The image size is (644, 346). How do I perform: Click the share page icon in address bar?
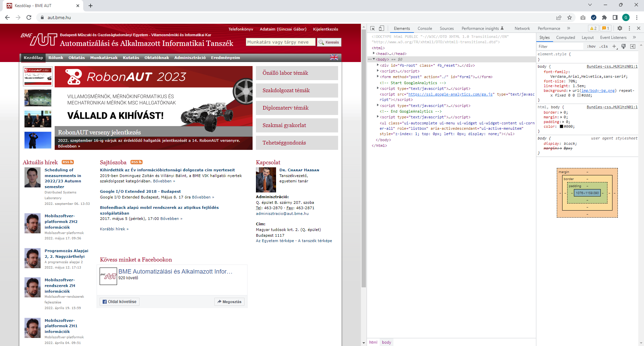click(x=559, y=17)
